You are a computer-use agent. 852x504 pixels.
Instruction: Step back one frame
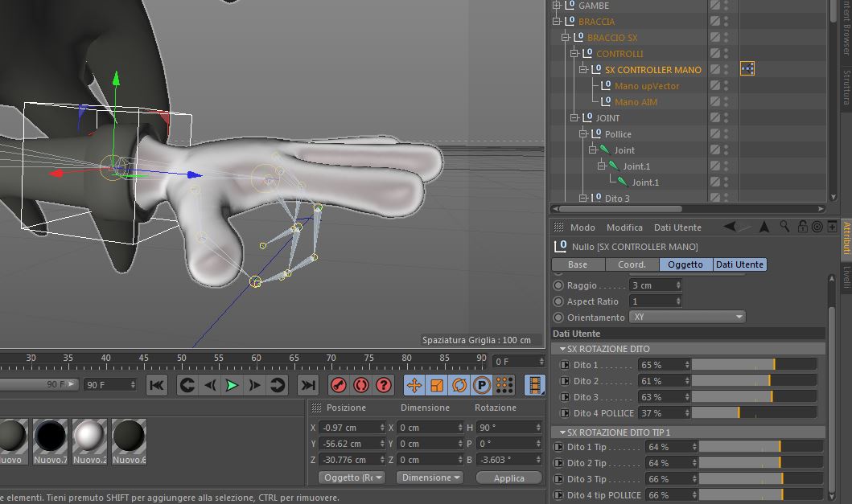[210, 386]
